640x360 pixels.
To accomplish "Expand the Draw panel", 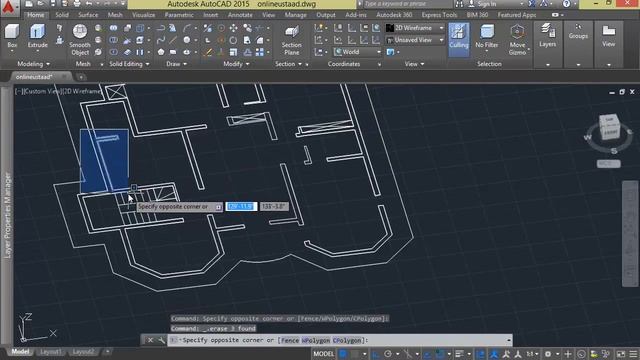I will 176,64.
